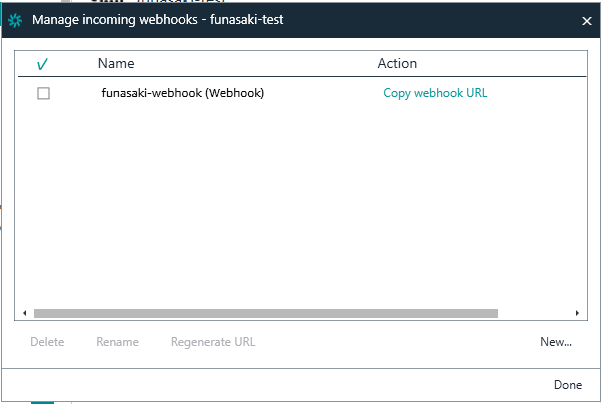Select the funasaki-webhook (Webhook) row
This screenshot has width=601, height=404.
point(302,93)
